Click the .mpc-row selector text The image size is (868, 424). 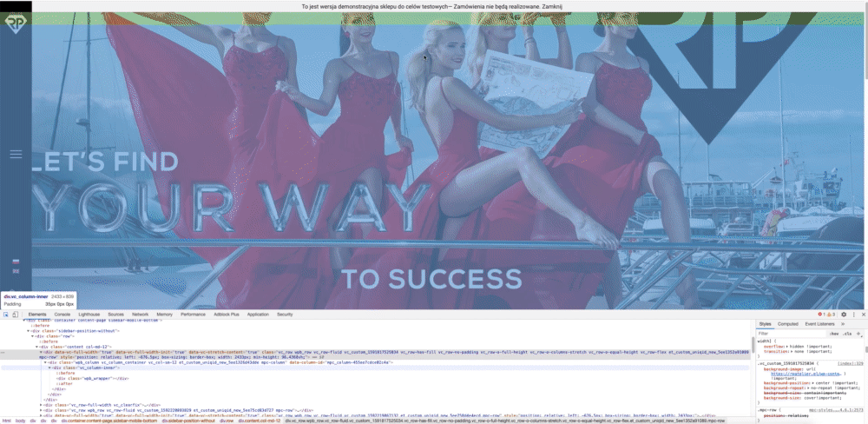click(x=768, y=410)
